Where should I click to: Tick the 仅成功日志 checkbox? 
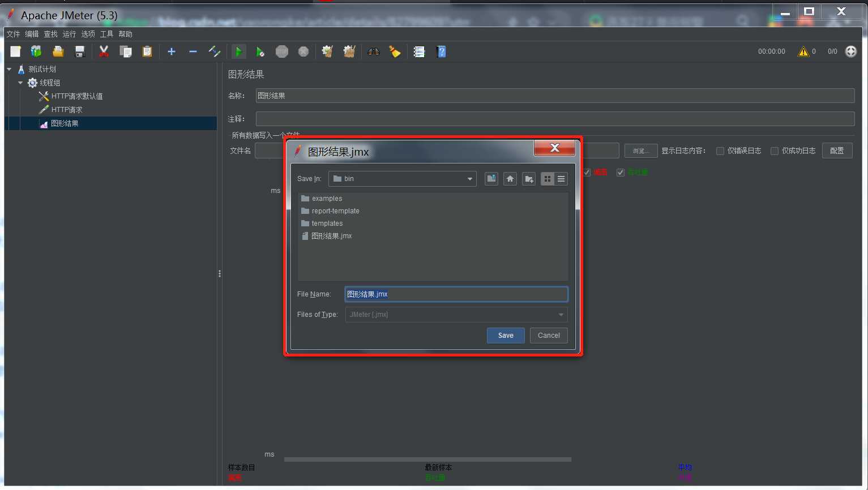pos(775,151)
